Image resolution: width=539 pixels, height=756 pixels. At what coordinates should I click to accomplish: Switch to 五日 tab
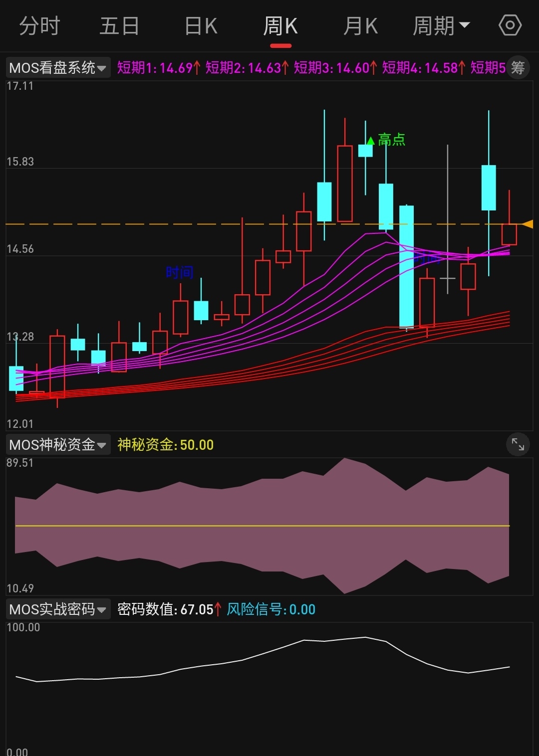tap(119, 26)
